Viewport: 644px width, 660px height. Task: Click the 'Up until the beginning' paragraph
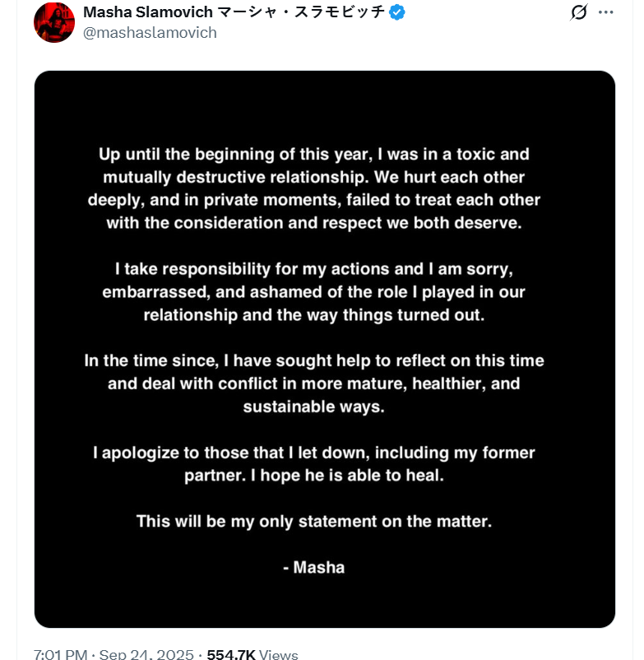[x=314, y=188]
